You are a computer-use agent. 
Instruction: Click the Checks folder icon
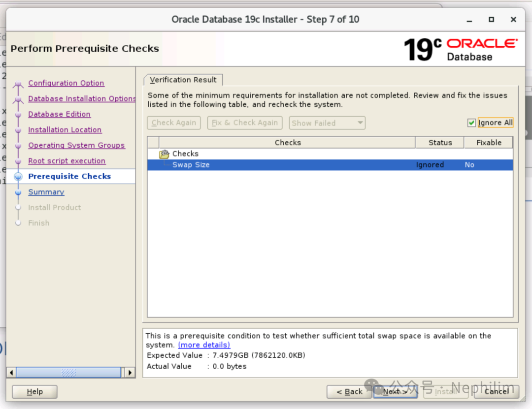(x=164, y=154)
